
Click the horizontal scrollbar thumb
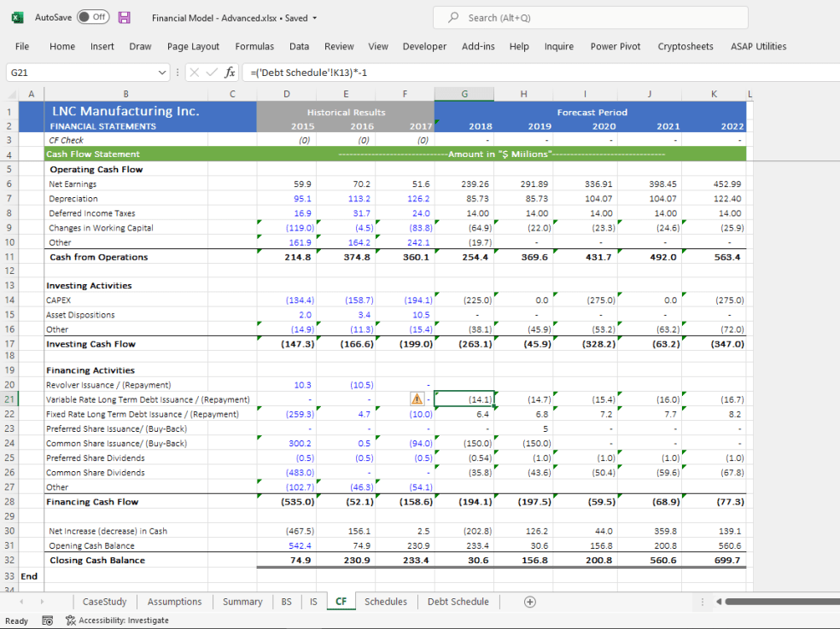(x=782, y=602)
